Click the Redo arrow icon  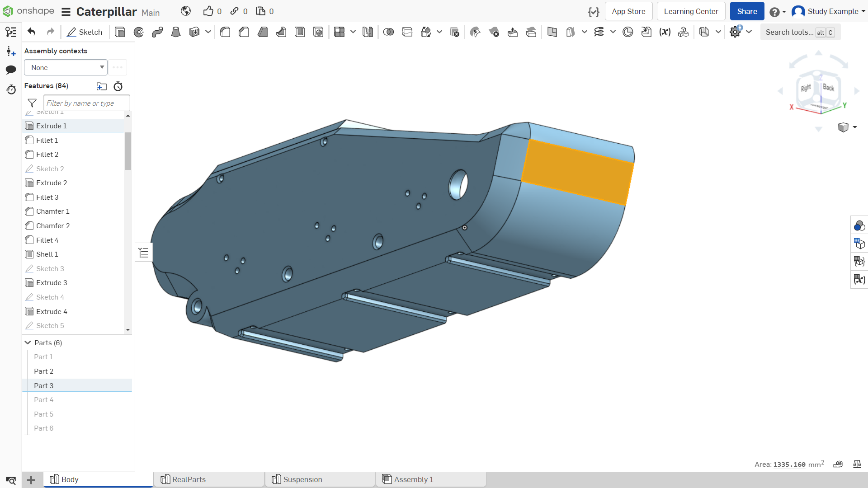pos(51,32)
